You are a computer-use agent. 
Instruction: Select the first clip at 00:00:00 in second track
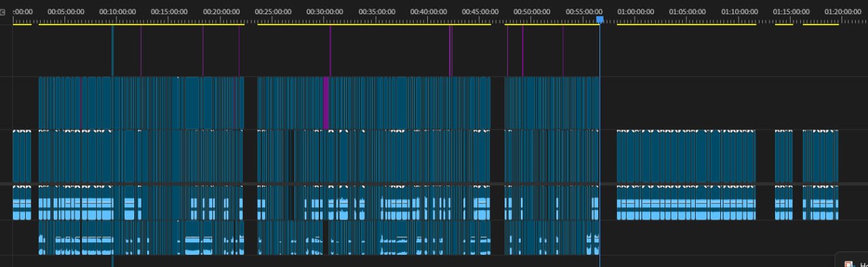coord(22,156)
